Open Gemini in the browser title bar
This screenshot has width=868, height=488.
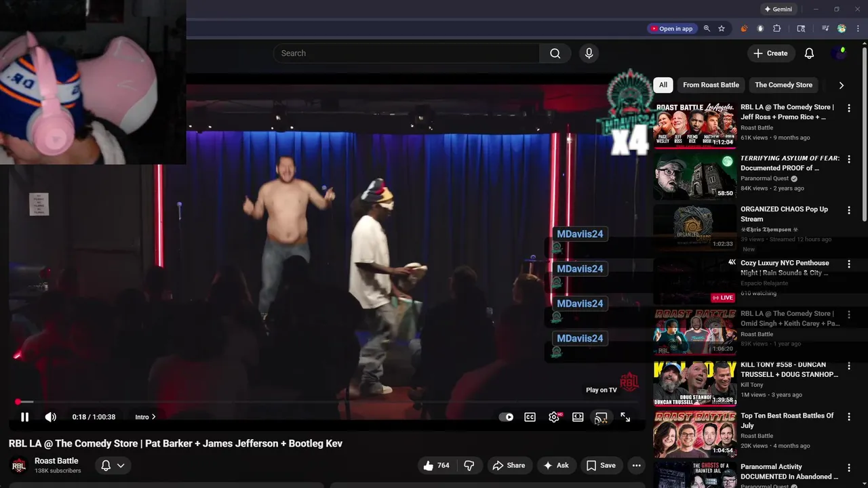click(x=778, y=9)
